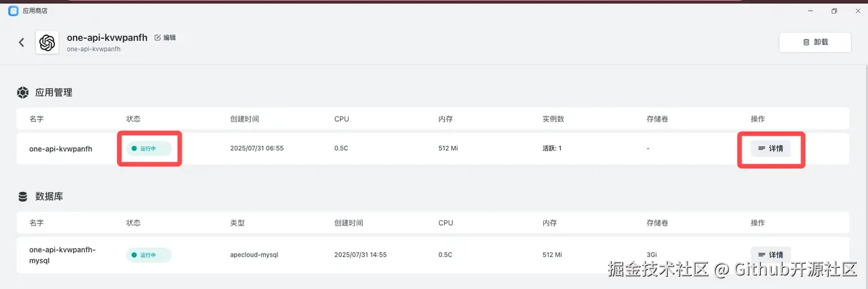Restore down the 应用商店 window
The width and height of the screenshot is (868, 289).
(834, 11)
